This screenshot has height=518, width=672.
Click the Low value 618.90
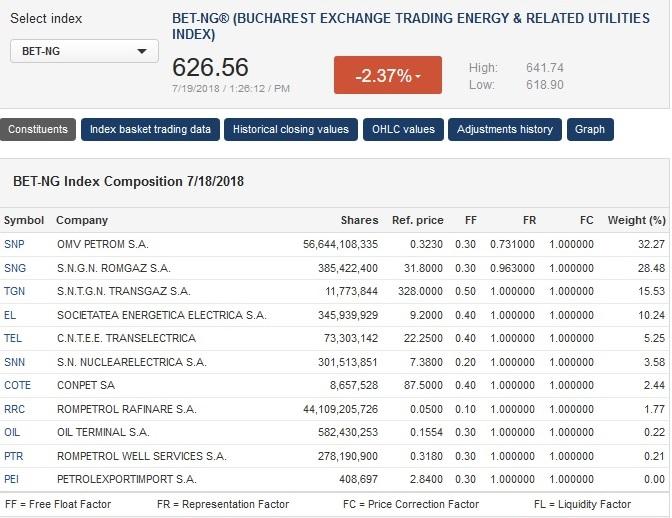pos(545,85)
